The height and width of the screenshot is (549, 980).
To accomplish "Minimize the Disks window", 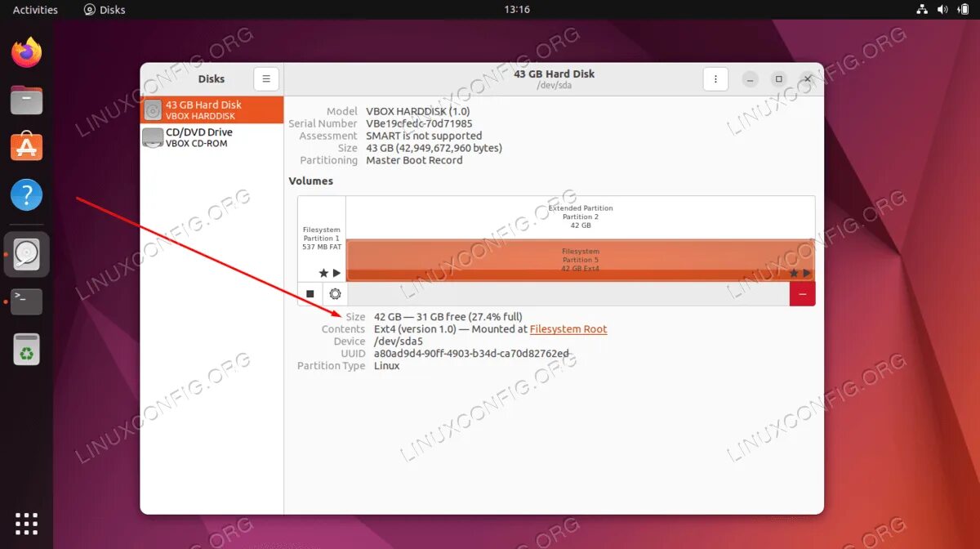I will 751,79.
